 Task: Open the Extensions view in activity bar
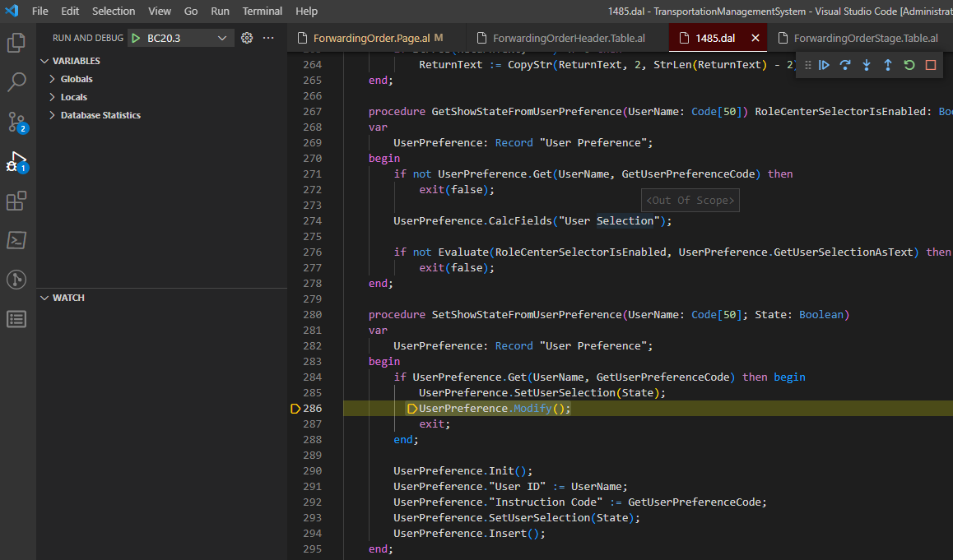point(16,201)
